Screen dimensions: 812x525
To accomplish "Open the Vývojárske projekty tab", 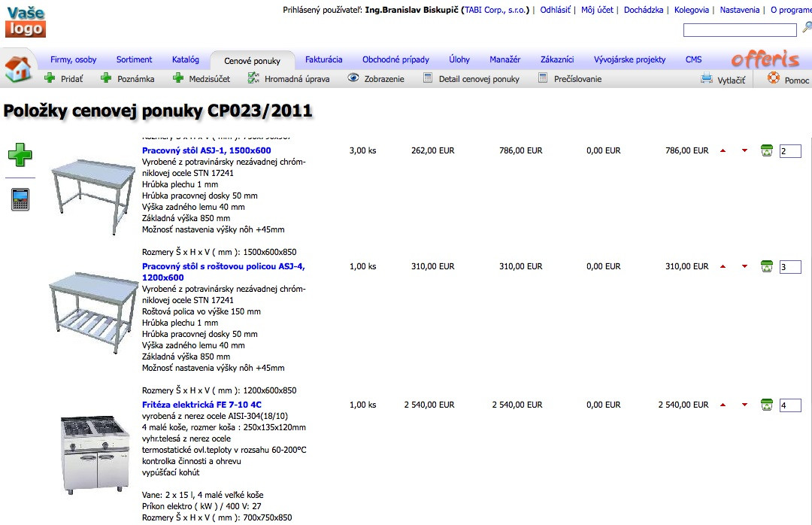I will tap(630, 59).
